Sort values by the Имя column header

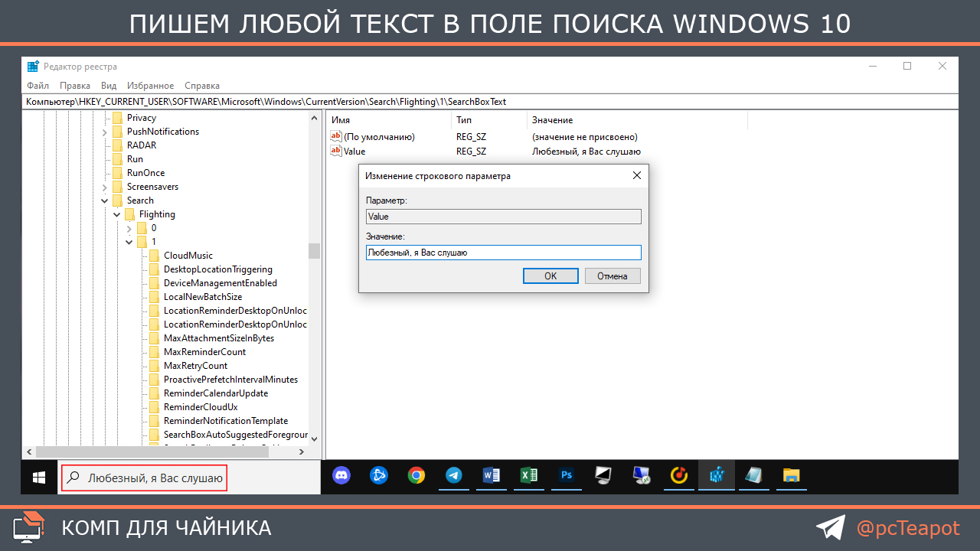point(390,120)
